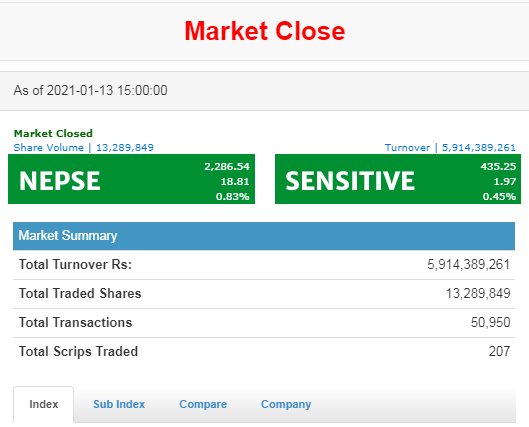This screenshot has height=427, width=529.
Task: Click the 0.83% NEPSE change figure
Action: coord(232,196)
